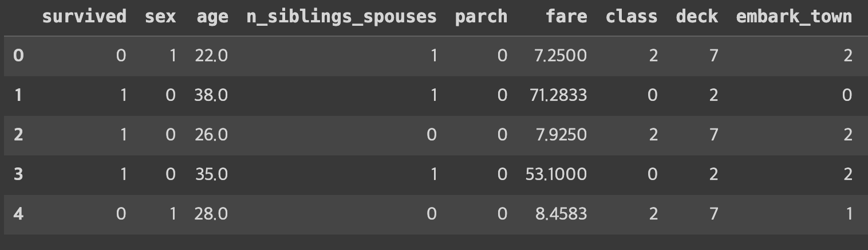Click the class column header

(632, 17)
